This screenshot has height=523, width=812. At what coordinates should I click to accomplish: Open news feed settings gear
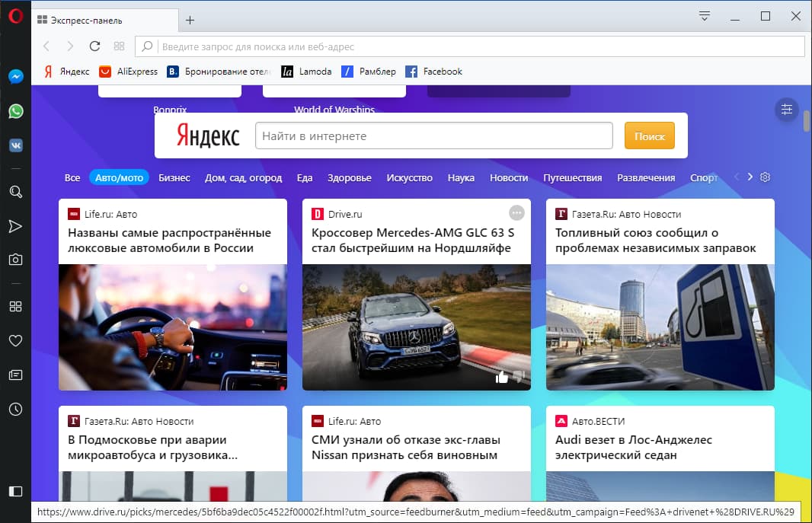(765, 177)
